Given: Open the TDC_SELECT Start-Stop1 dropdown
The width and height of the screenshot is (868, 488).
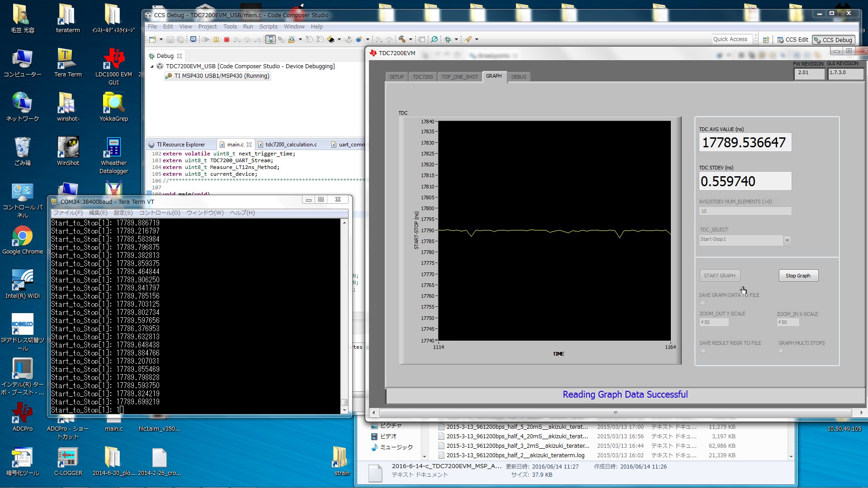Looking at the screenshot, I should click(787, 240).
